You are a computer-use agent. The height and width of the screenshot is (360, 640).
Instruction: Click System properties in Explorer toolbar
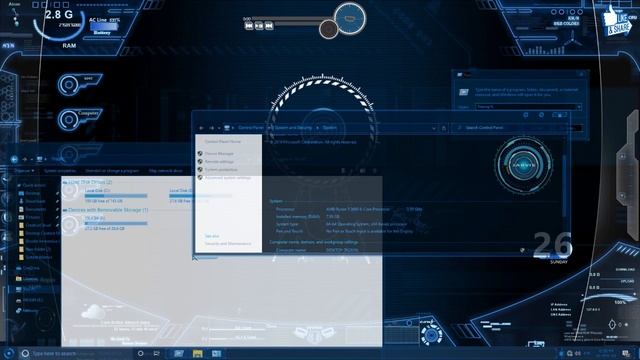(x=60, y=171)
